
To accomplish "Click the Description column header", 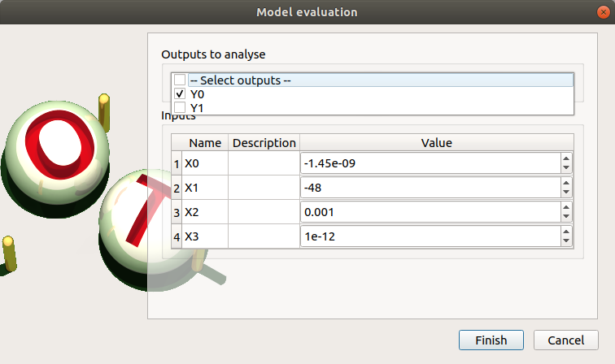I will [x=264, y=143].
